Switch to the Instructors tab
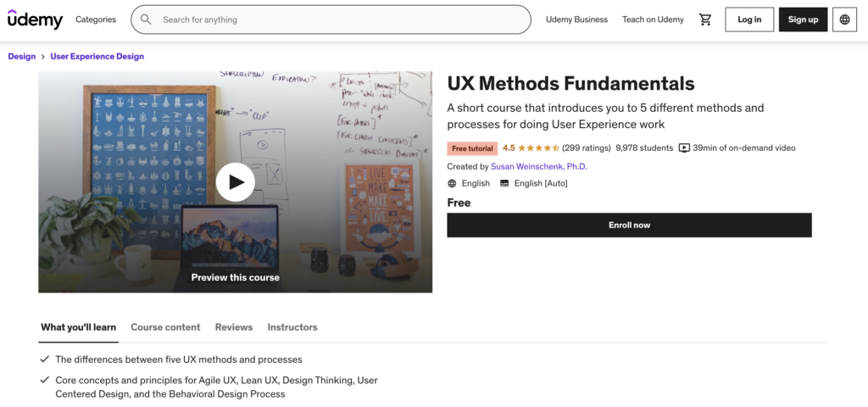Image resolution: width=868 pixels, height=407 pixels. tap(292, 327)
